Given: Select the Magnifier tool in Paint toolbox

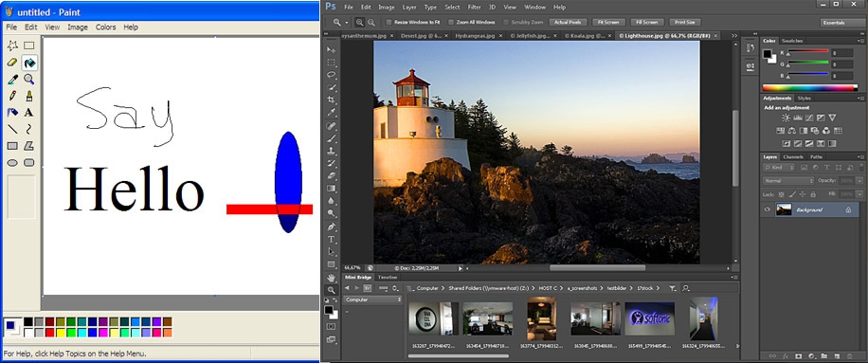Looking at the screenshot, I should point(29,79).
